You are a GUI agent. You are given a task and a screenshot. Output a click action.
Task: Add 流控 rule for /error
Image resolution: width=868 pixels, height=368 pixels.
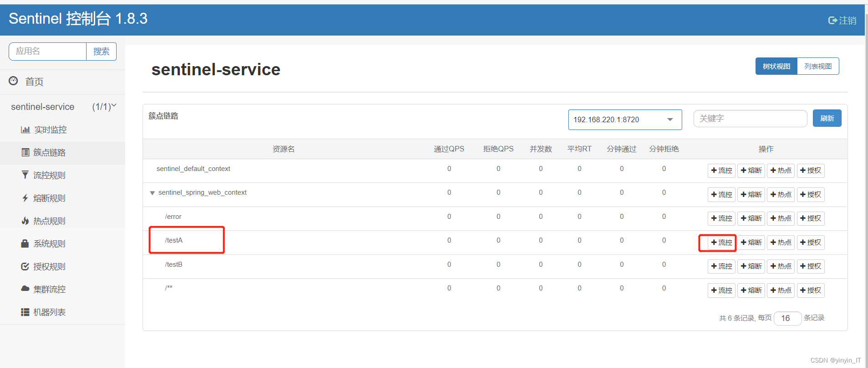tap(721, 218)
